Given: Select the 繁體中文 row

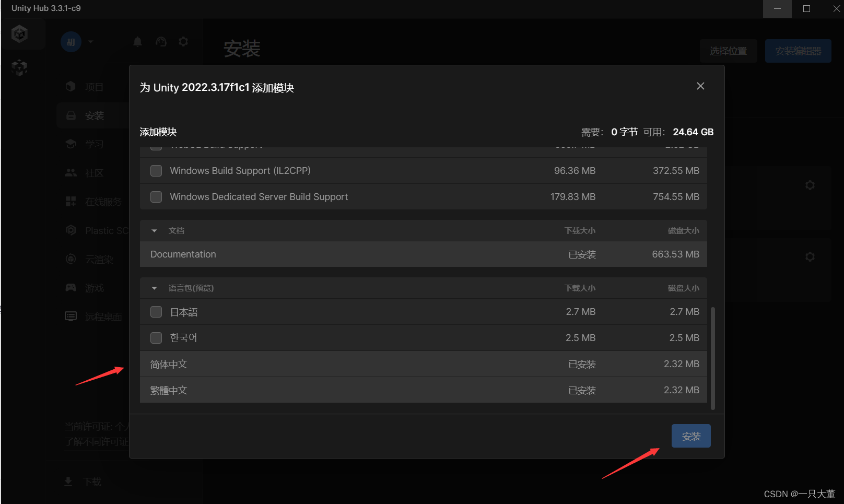Looking at the screenshot, I should coord(424,390).
